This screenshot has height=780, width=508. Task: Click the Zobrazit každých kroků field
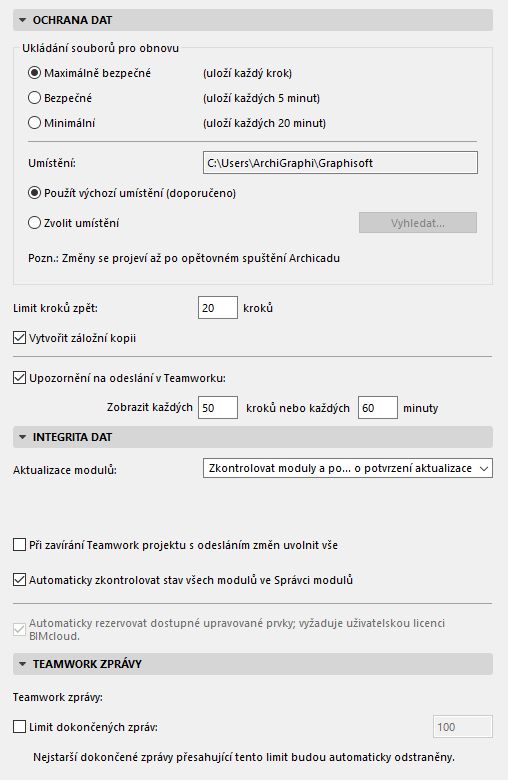[218, 408]
